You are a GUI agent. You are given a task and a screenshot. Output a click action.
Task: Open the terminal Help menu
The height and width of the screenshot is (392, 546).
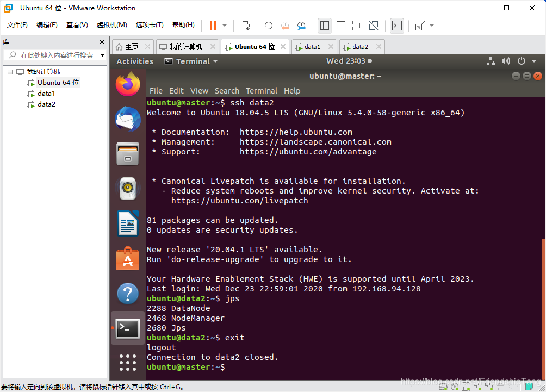[292, 91]
